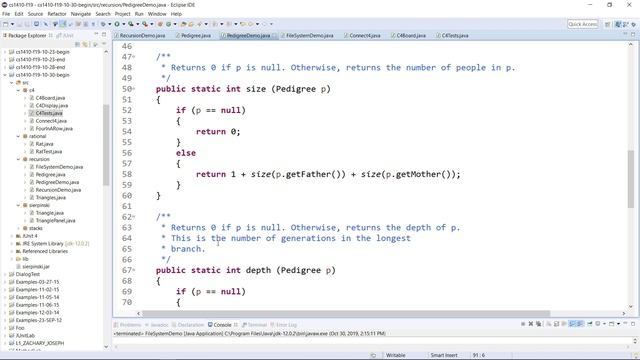640x360 pixels.
Task: Minimize the Console panel
Action: click(626, 324)
